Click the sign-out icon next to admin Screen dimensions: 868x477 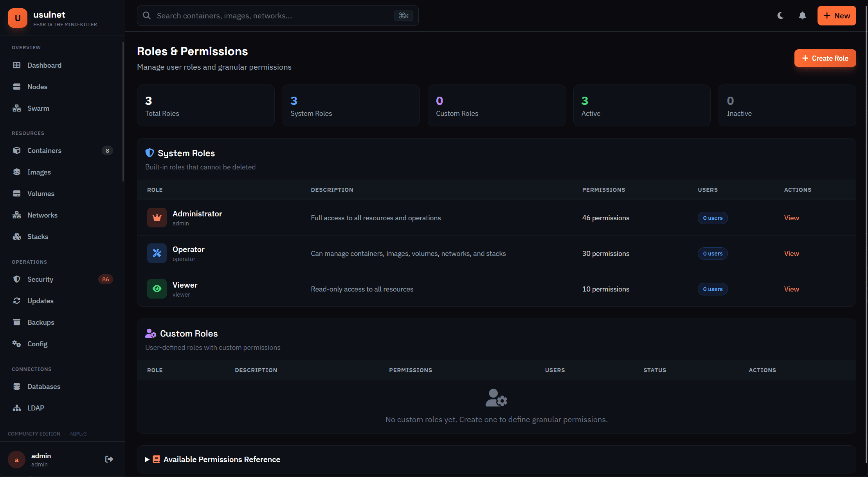(108, 459)
